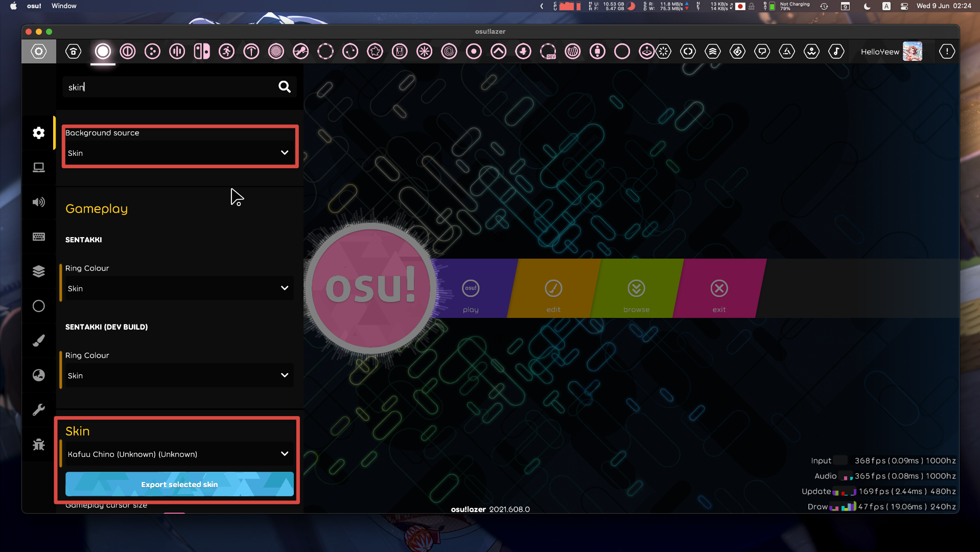Select the Nintendo Switch ruleset icon
This screenshot has height=552, width=980.
pyautogui.click(x=201, y=51)
